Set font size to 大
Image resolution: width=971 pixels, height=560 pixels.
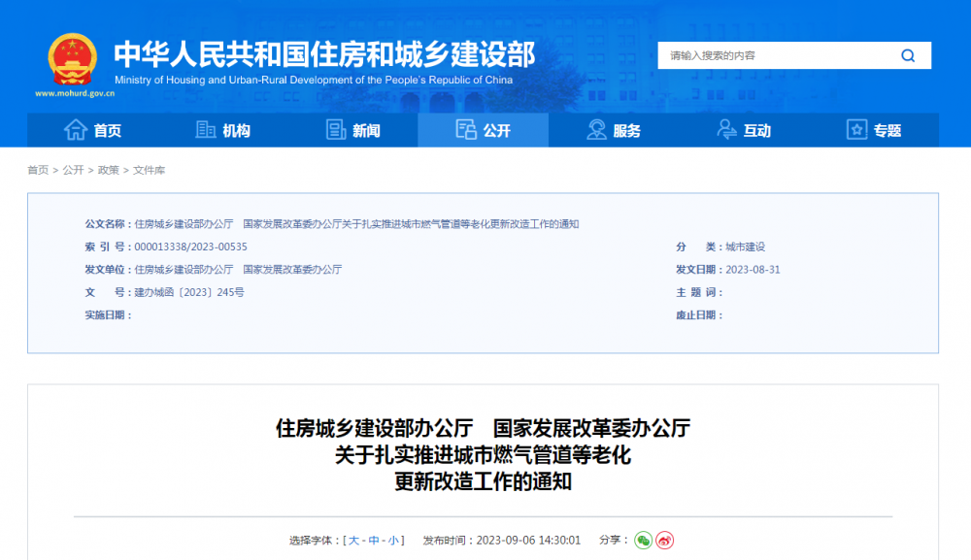pyautogui.click(x=353, y=541)
